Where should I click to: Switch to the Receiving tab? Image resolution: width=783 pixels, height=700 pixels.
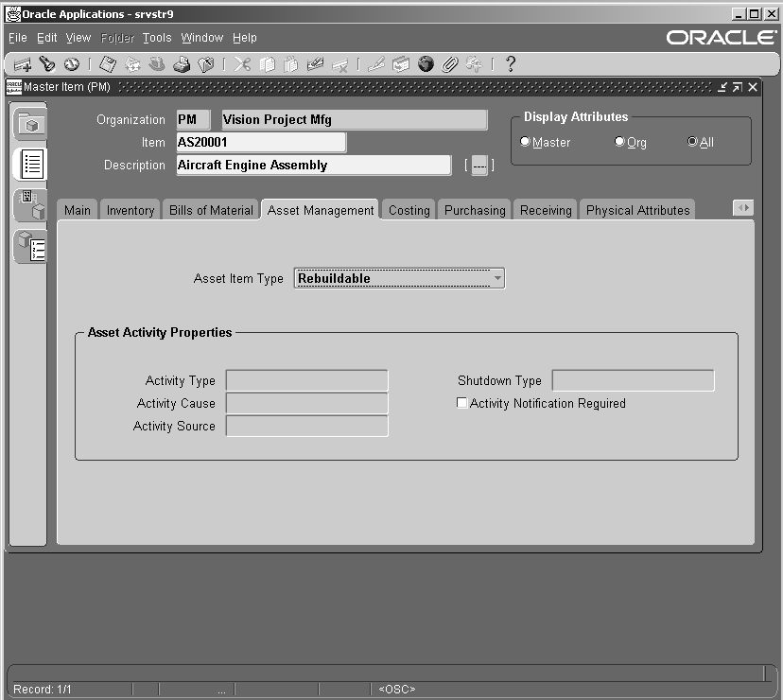[546, 210]
